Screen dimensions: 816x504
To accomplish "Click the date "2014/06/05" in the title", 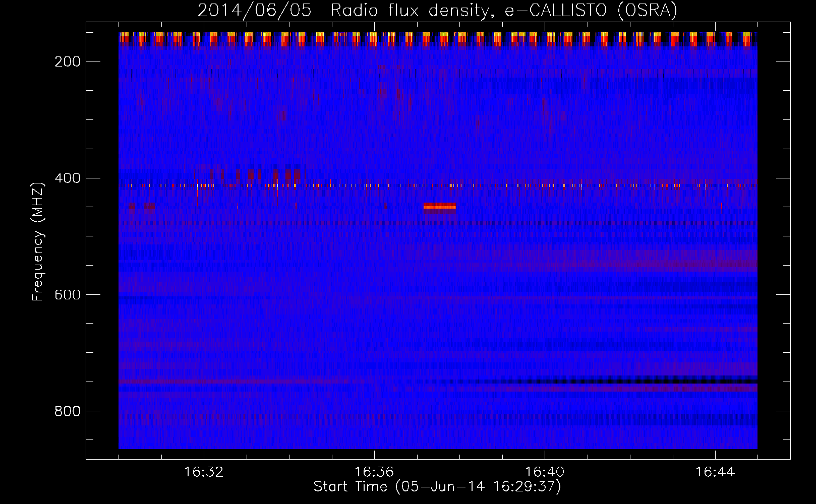I will tap(255, 11).
